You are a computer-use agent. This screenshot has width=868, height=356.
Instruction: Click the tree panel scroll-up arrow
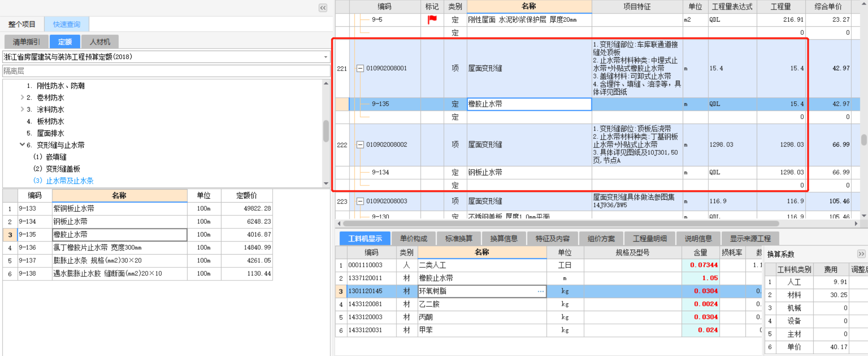pyautogui.click(x=326, y=83)
